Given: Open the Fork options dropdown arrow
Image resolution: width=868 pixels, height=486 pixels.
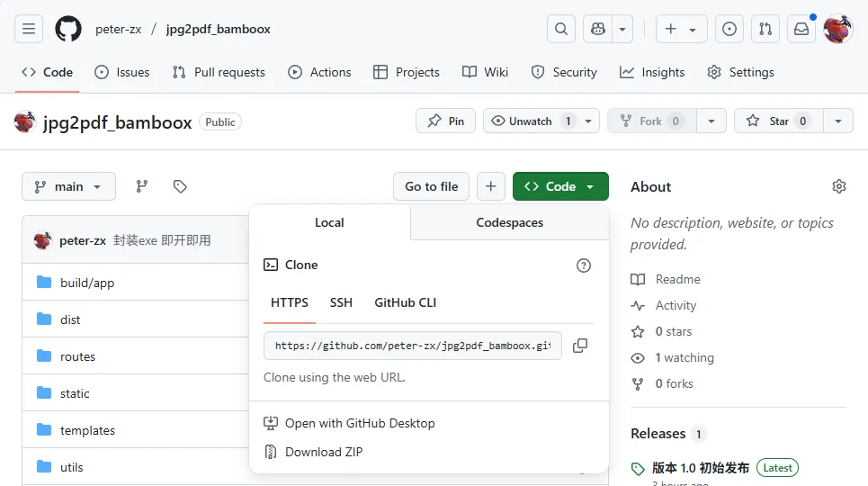Looking at the screenshot, I should 711,121.
